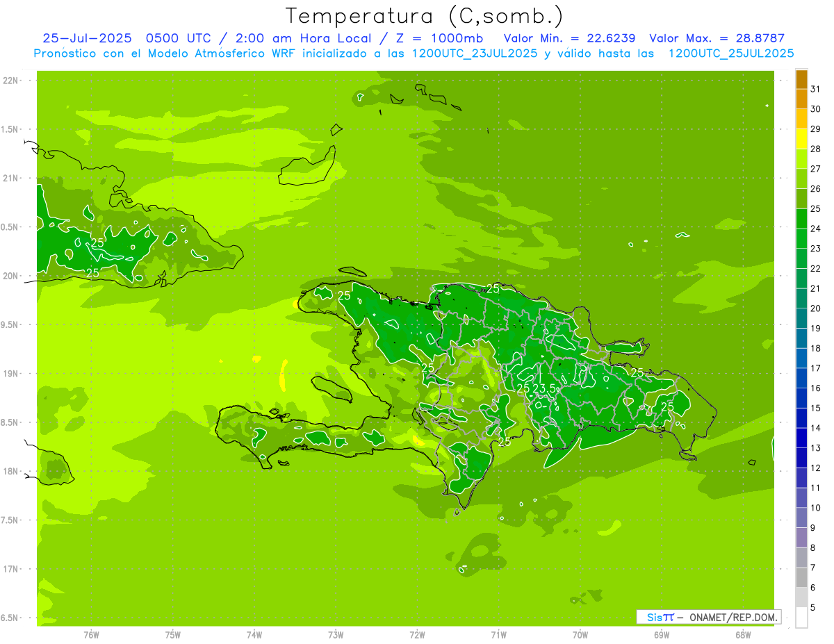Click the "6.5N" latitude axis label
834x644 pixels.
pyautogui.click(x=10, y=618)
